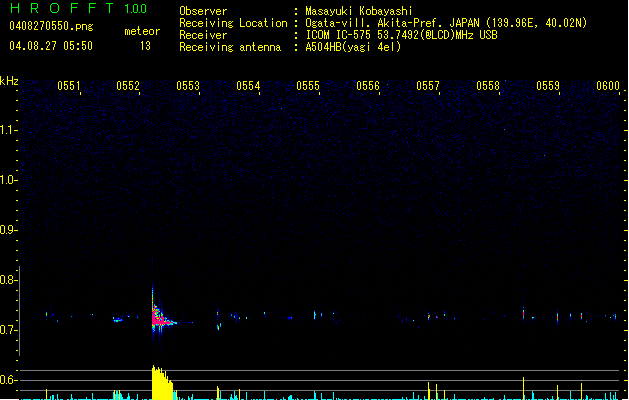The image size is (629, 400).
Task: Click the 0553 time axis marker
Action: click(188, 86)
